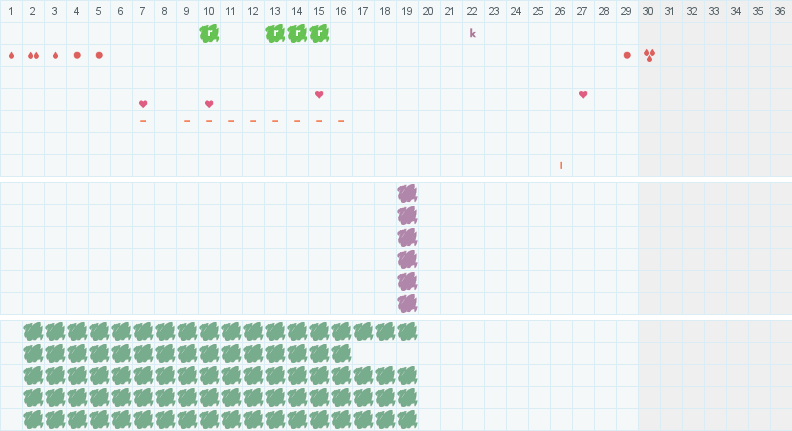Viewport: 792px width, 431px height.
Task: Click the red spotting dot on day 29
Action: 627,55
